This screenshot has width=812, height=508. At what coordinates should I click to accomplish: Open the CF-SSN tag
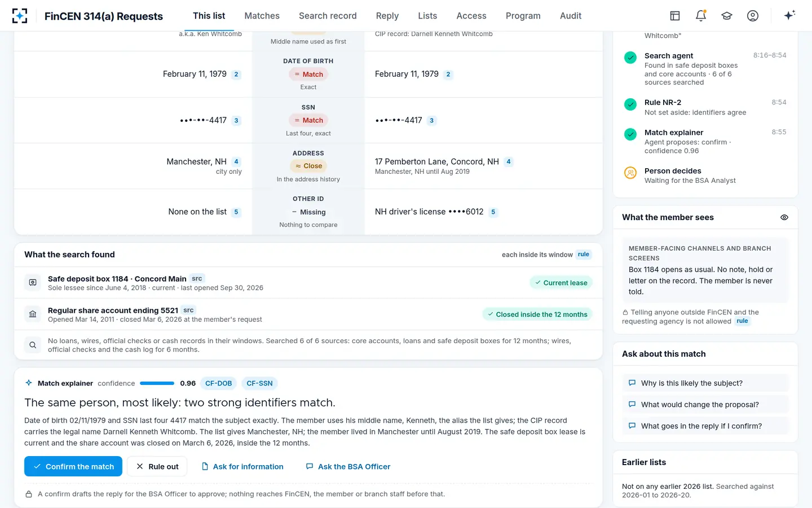click(x=259, y=383)
